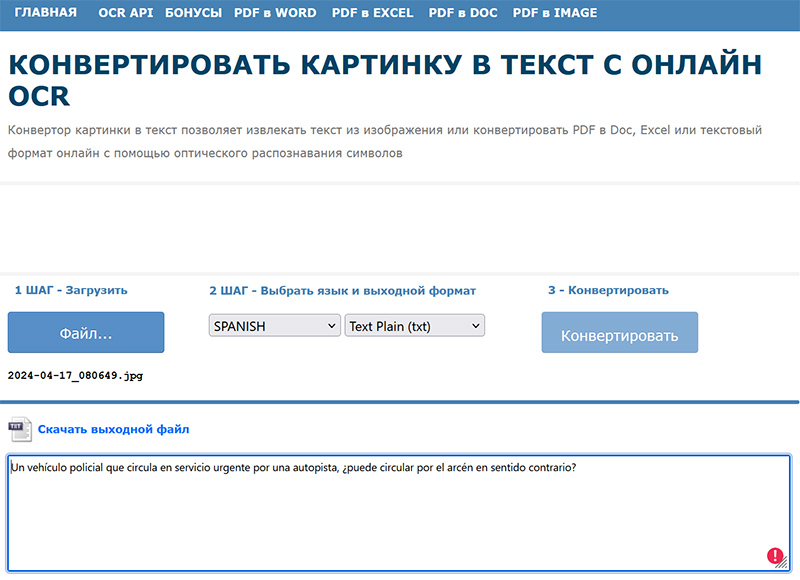Switch to the PDF в IMAGE converter
Viewport: 800px width, 580px height.
[x=555, y=13]
